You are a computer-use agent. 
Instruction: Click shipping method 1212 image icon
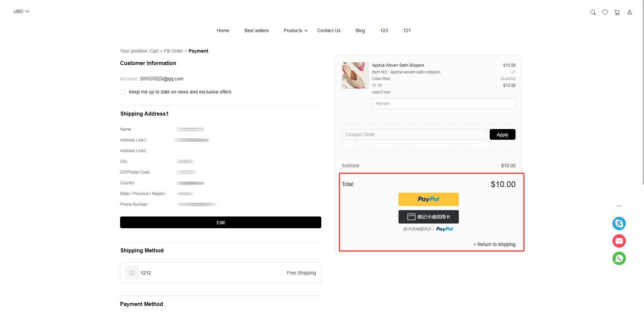(x=132, y=273)
